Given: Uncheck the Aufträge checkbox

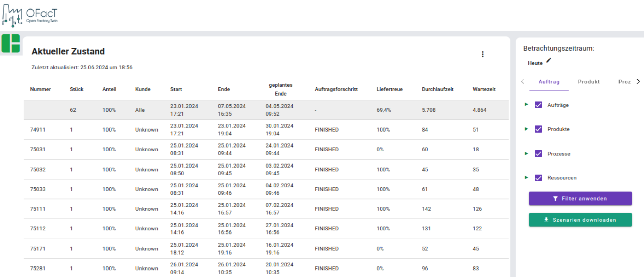Looking at the screenshot, I should [538, 105].
